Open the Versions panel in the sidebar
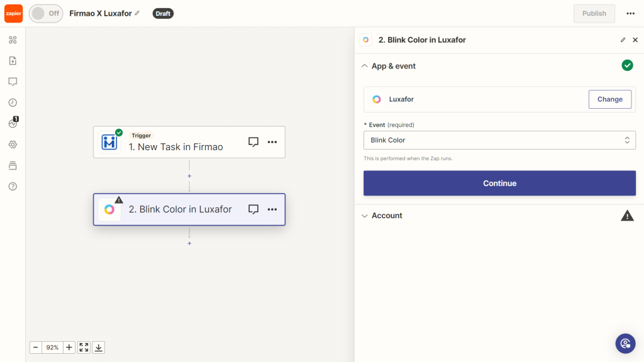Image resolution: width=644 pixels, height=362 pixels. point(12,165)
